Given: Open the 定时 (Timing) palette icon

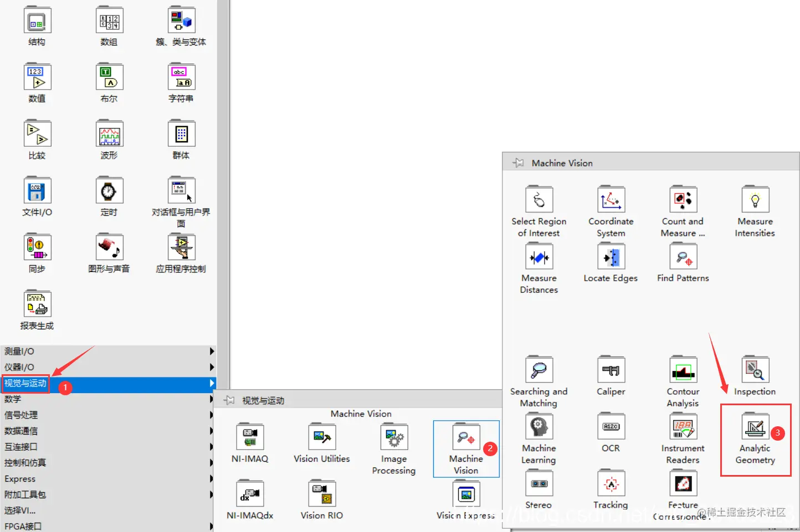Looking at the screenshot, I should [109, 191].
